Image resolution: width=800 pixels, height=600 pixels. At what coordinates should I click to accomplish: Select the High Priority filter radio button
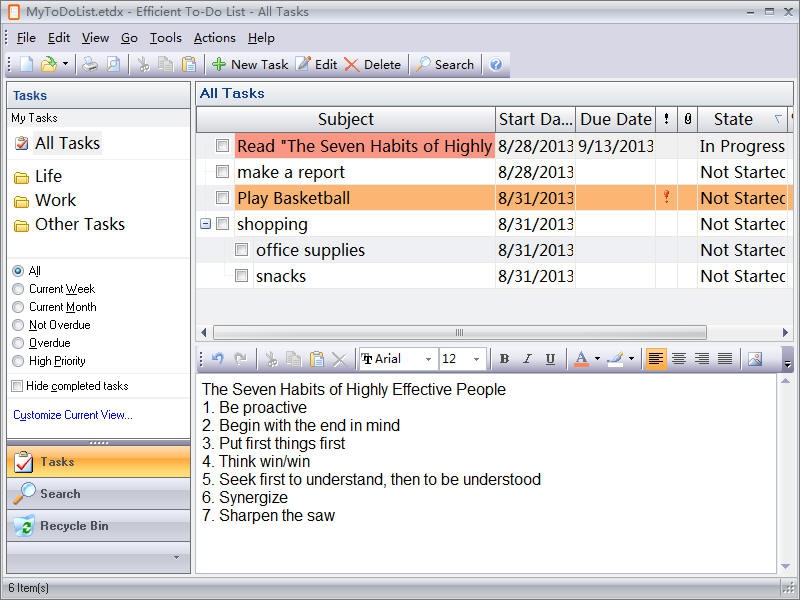18,361
